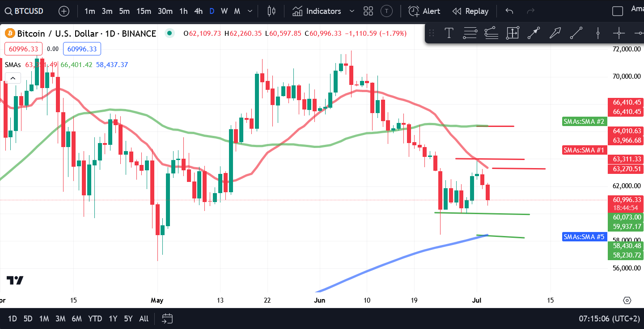Click the redo arrow icon
644x329 pixels.
point(531,11)
